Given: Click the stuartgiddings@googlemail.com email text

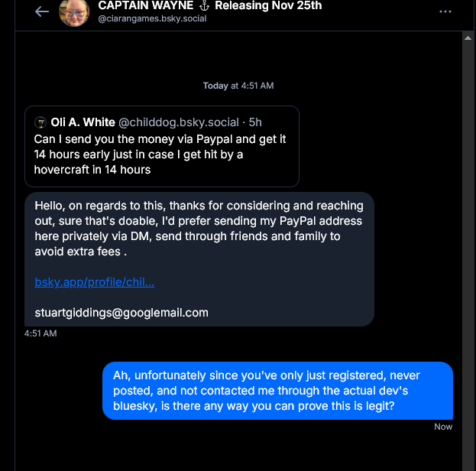Looking at the screenshot, I should (121, 312).
